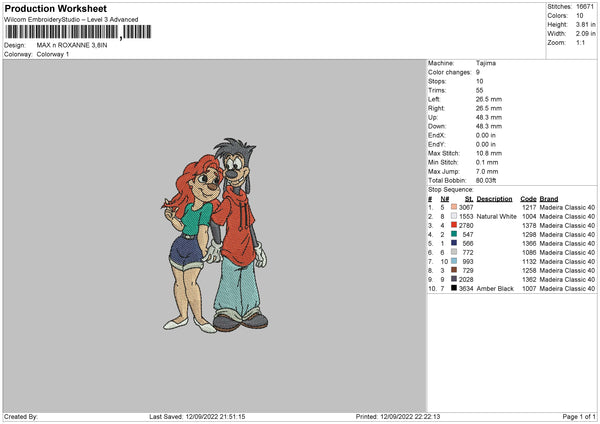Click the Description column header

point(494,198)
